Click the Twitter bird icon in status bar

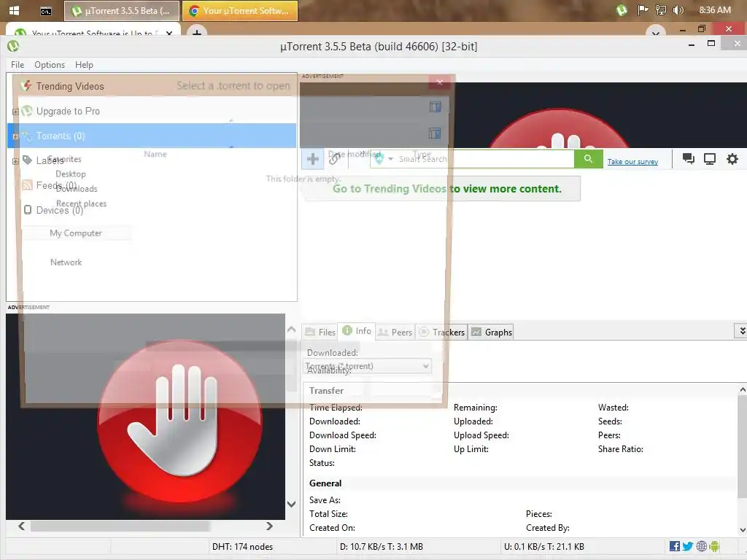(x=687, y=546)
